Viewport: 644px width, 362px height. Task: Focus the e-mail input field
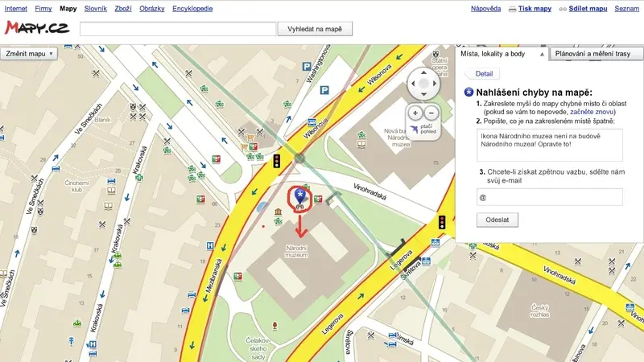550,197
